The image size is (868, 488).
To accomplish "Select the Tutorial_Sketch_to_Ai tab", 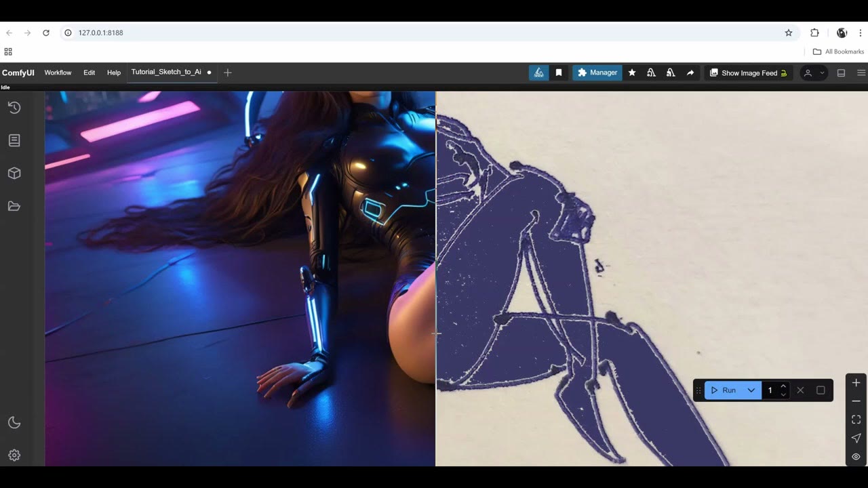I will [x=172, y=72].
